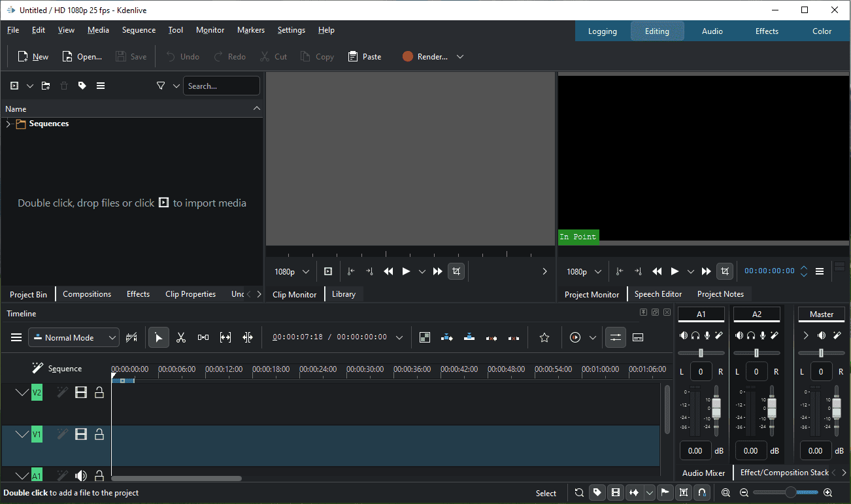Click the favorite effects star icon

click(544, 337)
